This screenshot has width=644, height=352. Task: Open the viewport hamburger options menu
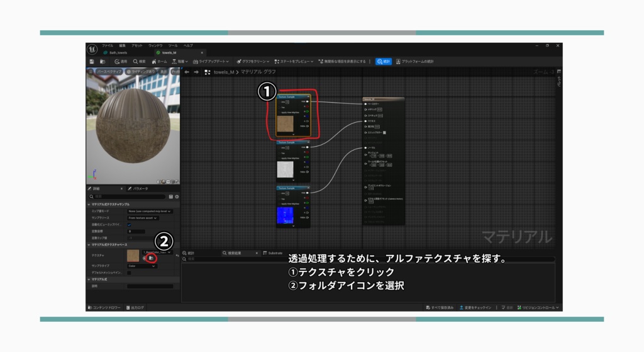coord(91,72)
